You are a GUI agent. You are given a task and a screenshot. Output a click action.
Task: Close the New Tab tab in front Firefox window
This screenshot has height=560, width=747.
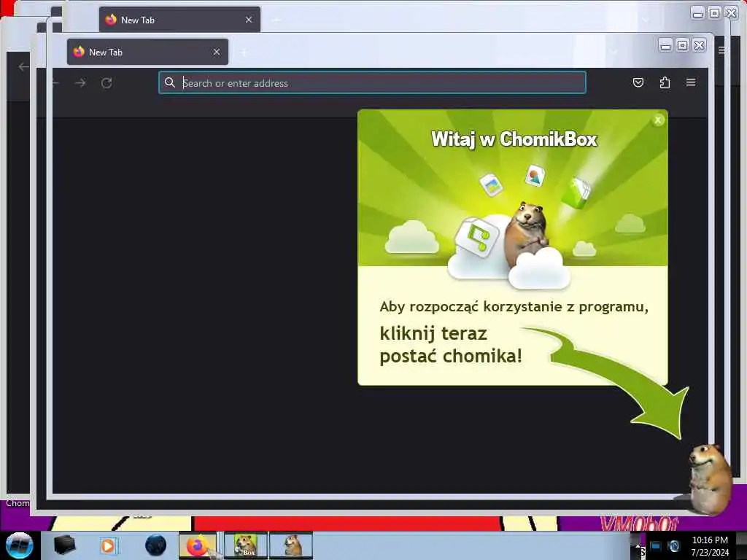(217, 52)
